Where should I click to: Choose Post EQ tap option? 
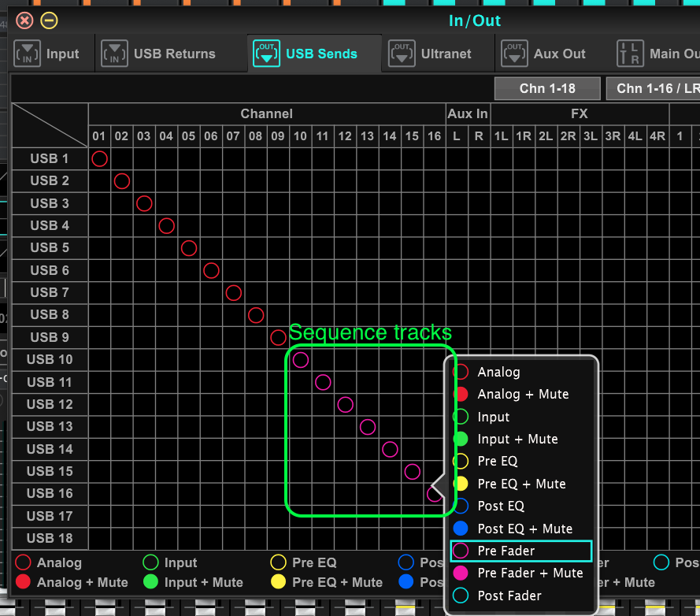coord(500,506)
